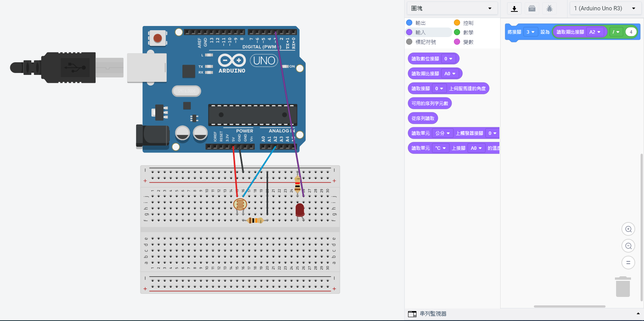The height and width of the screenshot is (321, 644).
Task: Click the 從序列讀取 block
Action: point(423,118)
